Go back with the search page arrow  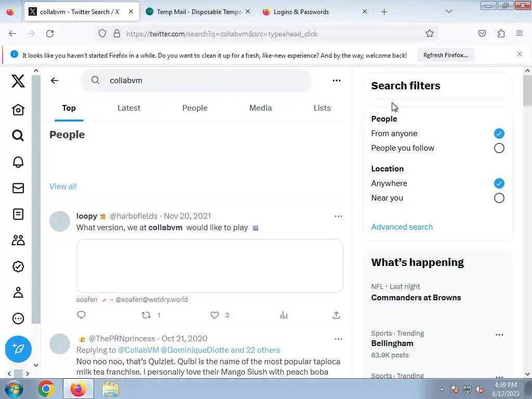tap(55, 81)
